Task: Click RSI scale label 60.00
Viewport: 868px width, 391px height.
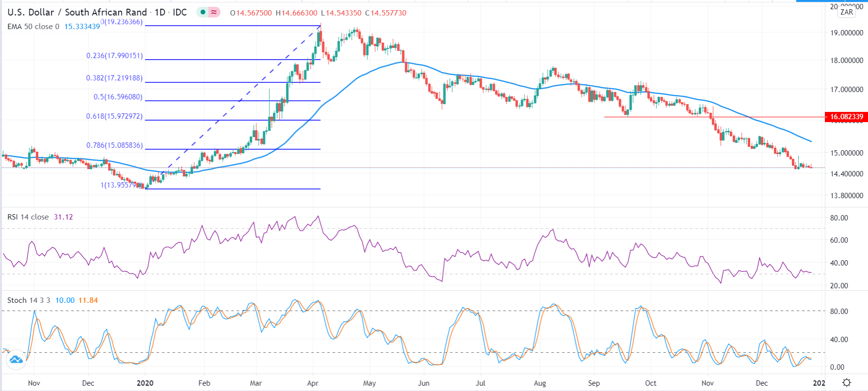Action: (839, 240)
